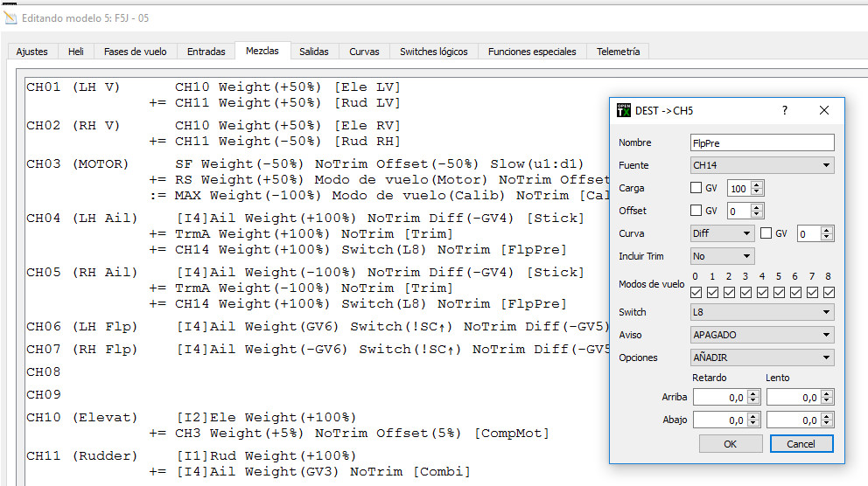Open the Curva type dropdown showing Diff
This screenshot has height=486, width=868.
[x=722, y=233]
